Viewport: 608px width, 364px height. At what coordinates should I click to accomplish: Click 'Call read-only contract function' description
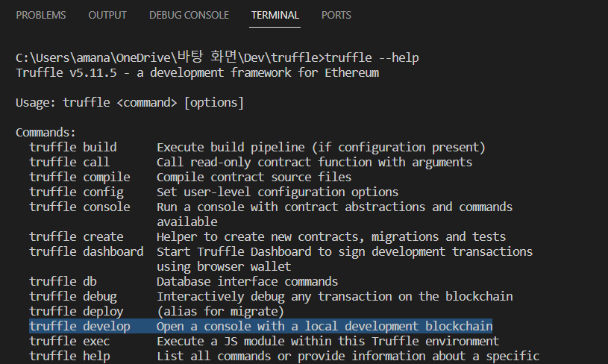point(315,162)
